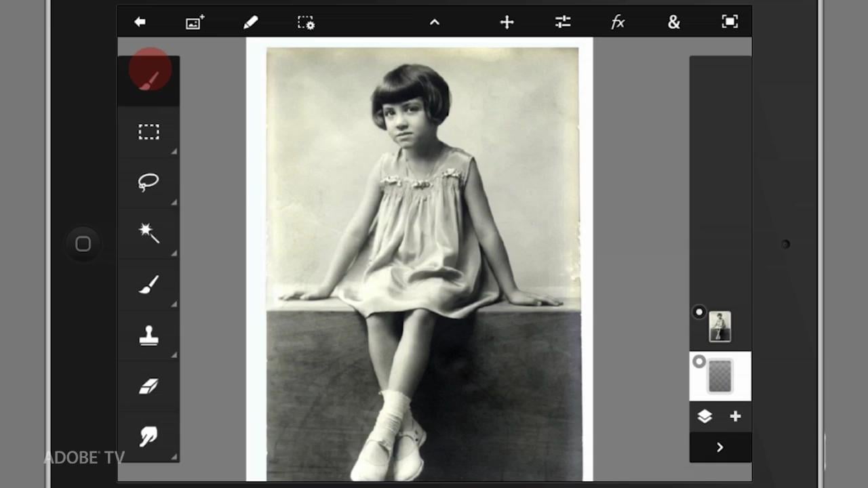This screenshot has width=868, height=488.
Task: Select the Paint Brush tool
Action: tap(149, 285)
